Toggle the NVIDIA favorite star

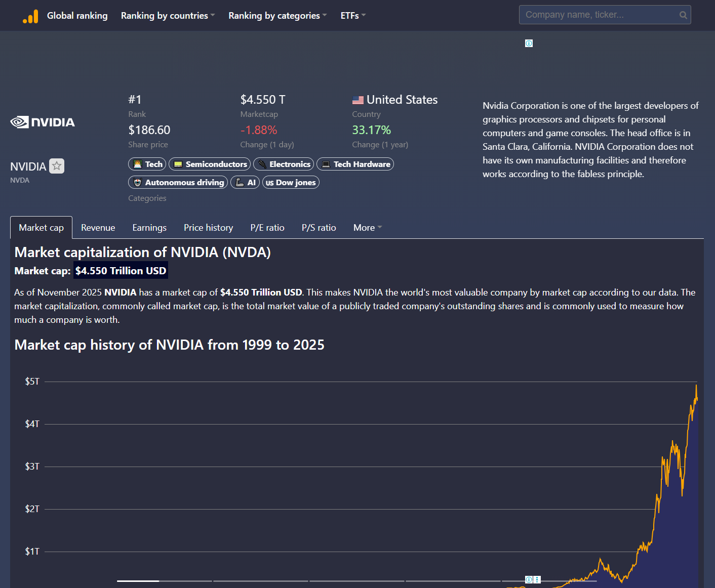tap(57, 166)
